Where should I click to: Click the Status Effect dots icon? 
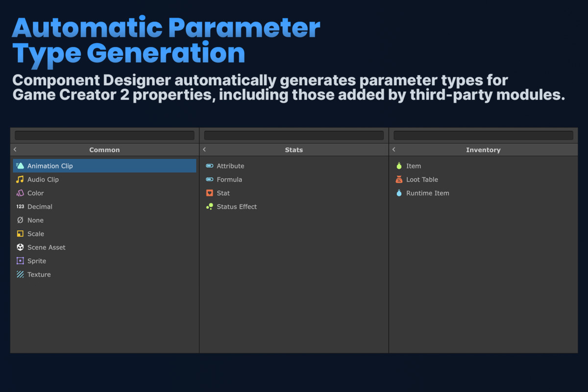210,207
